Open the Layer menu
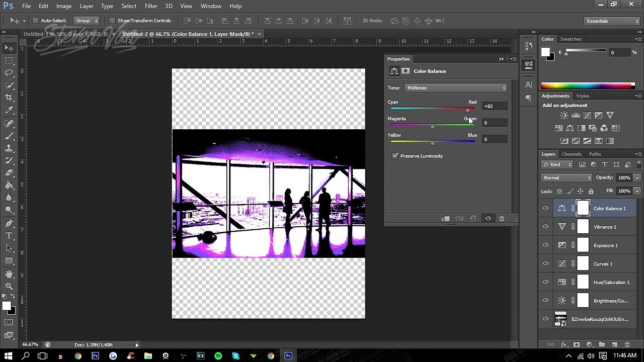Screen dimensions: 644x362 [87, 6]
